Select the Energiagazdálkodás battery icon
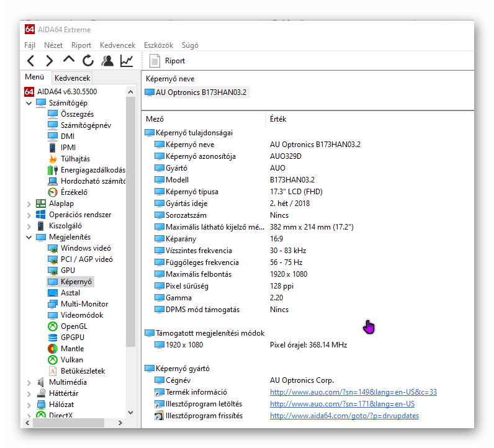The width and height of the screenshot is (494, 448). click(x=53, y=170)
